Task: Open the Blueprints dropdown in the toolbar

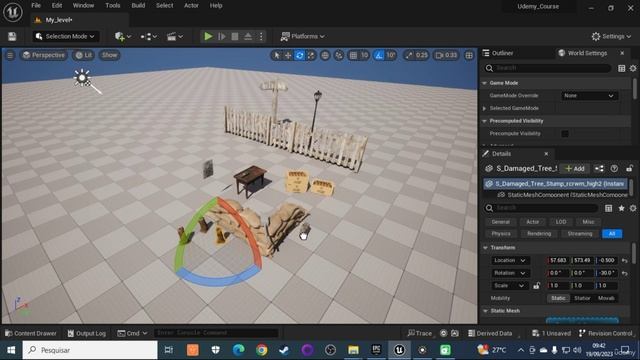Action: tap(149, 36)
